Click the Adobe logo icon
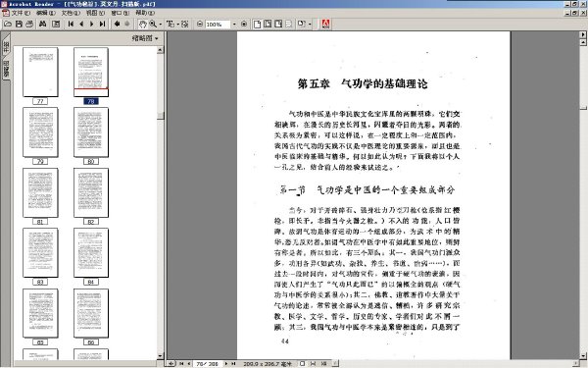Screen dimensions: 588x368 (x=325, y=24)
